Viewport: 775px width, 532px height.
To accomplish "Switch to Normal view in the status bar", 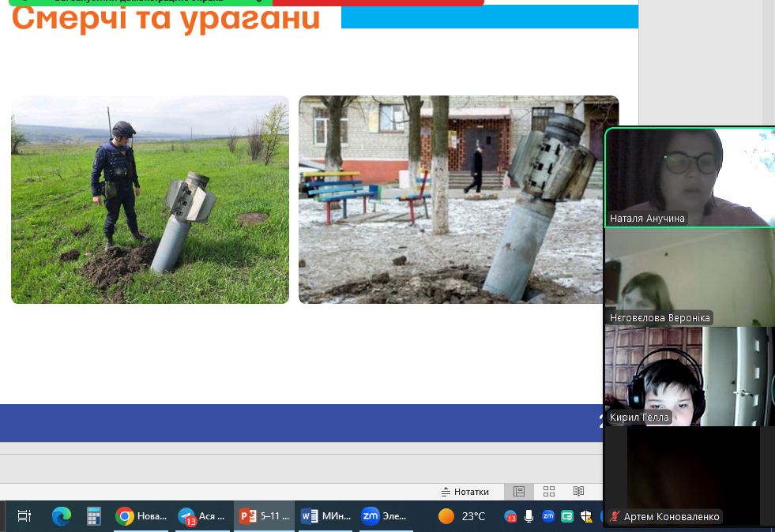I will [x=519, y=492].
